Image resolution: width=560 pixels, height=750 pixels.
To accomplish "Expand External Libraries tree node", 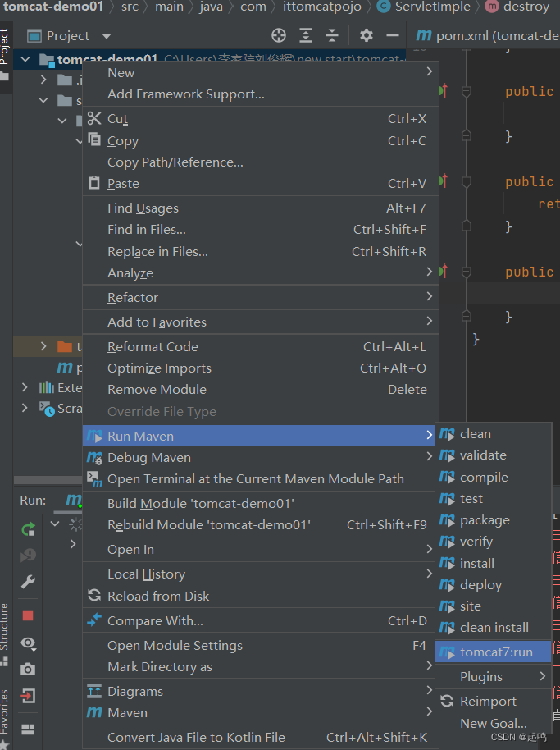I will [x=25, y=387].
